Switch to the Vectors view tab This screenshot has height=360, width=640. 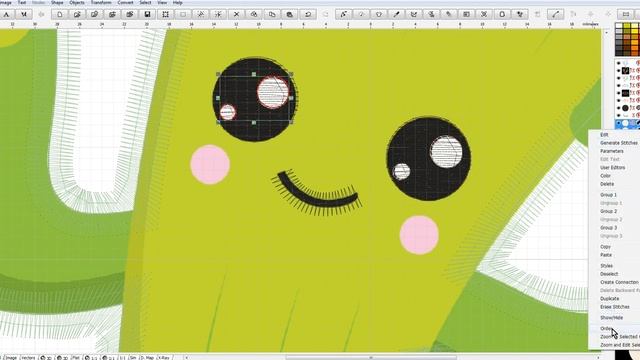point(28,357)
